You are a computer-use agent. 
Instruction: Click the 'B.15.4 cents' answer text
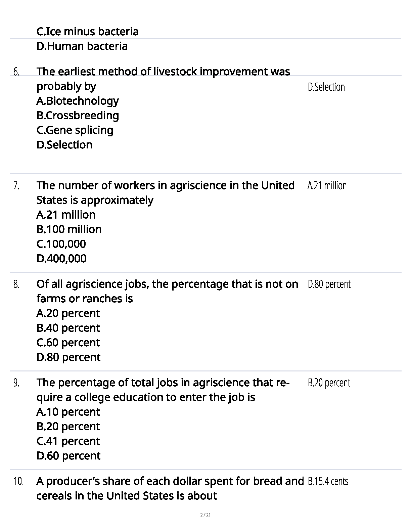pyautogui.click(x=328, y=481)
